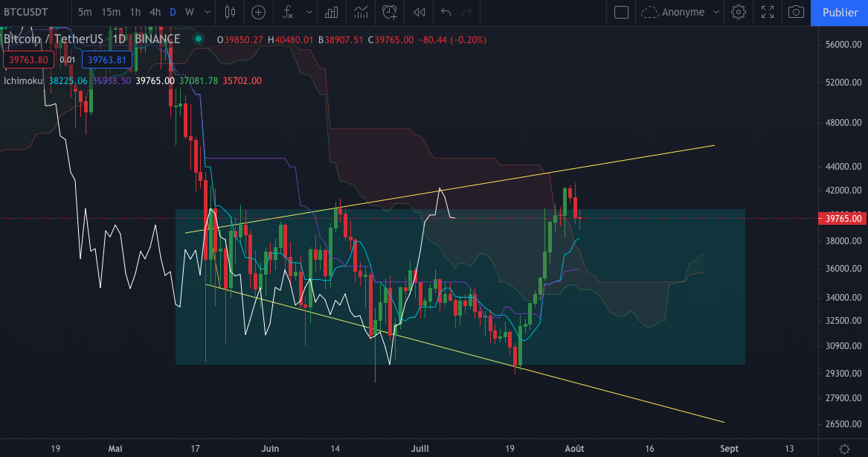
Task: Click the Publier button
Action: 839,13
